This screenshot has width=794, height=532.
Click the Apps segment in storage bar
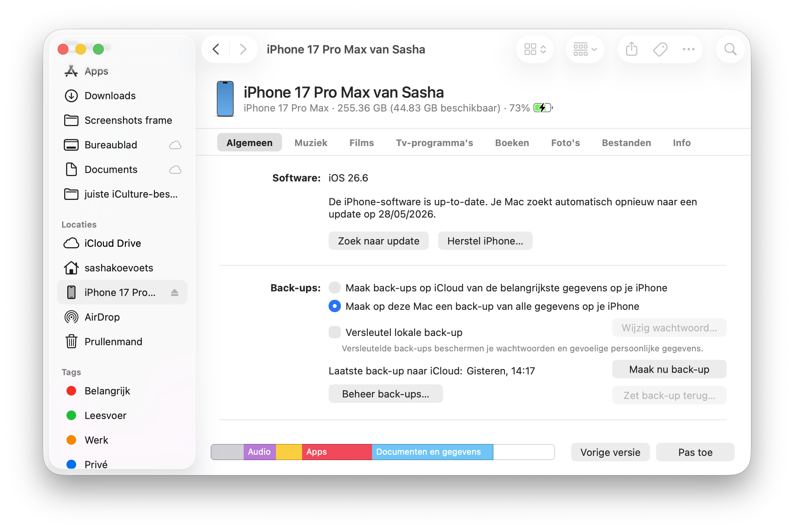coord(337,452)
